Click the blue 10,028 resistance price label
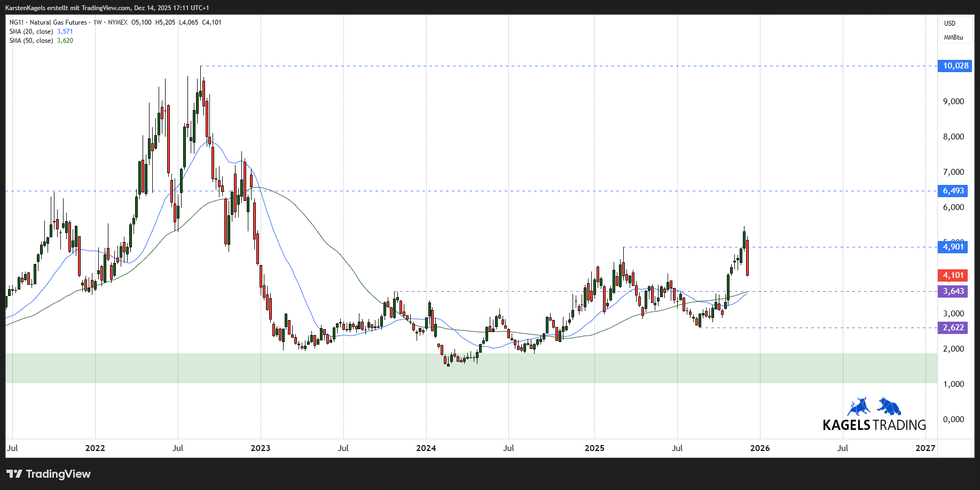 click(x=954, y=66)
